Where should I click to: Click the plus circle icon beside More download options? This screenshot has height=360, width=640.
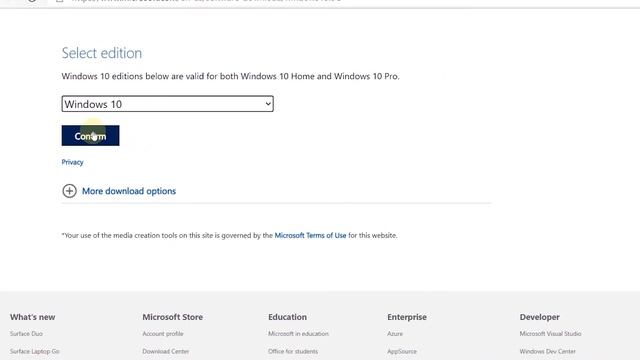click(69, 191)
